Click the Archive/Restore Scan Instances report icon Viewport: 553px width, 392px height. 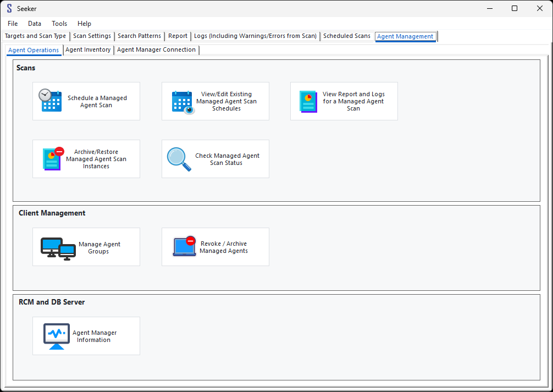coord(54,159)
